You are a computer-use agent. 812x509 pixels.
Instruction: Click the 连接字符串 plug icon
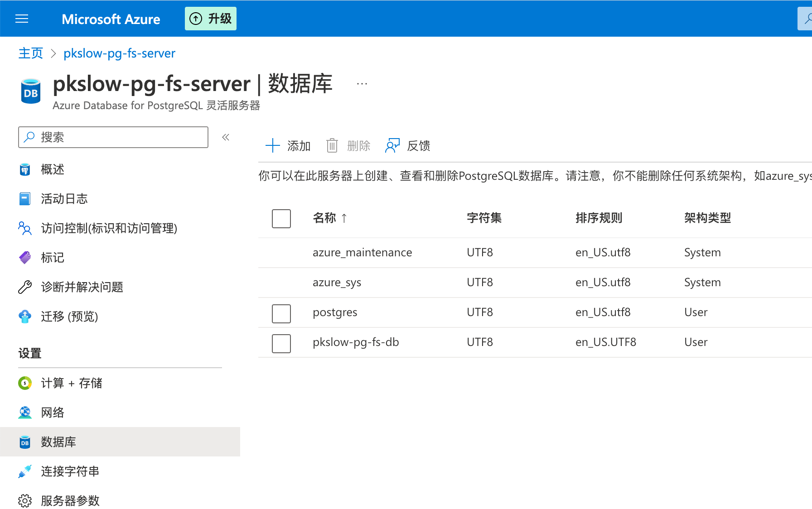[x=24, y=471]
